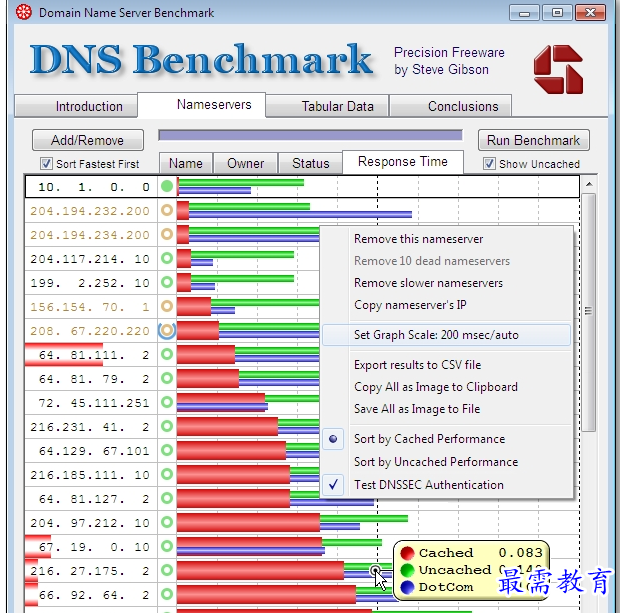Click the Run Benchmark button

tap(533, 140)
